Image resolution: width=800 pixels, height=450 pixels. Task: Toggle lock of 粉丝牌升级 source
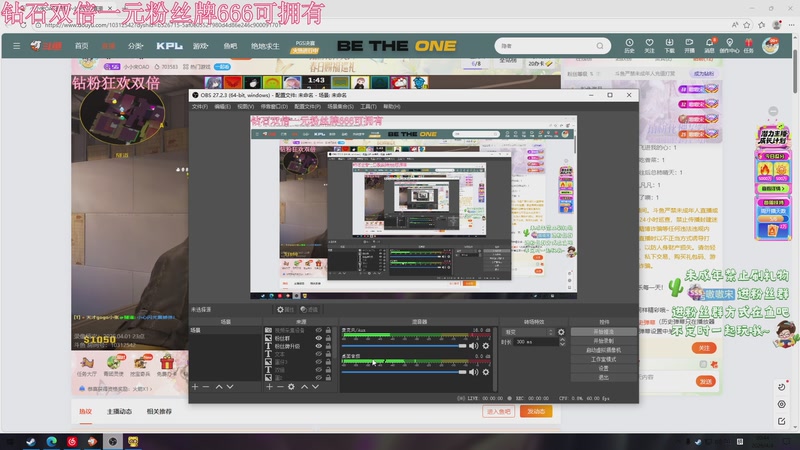pos(329,346)
